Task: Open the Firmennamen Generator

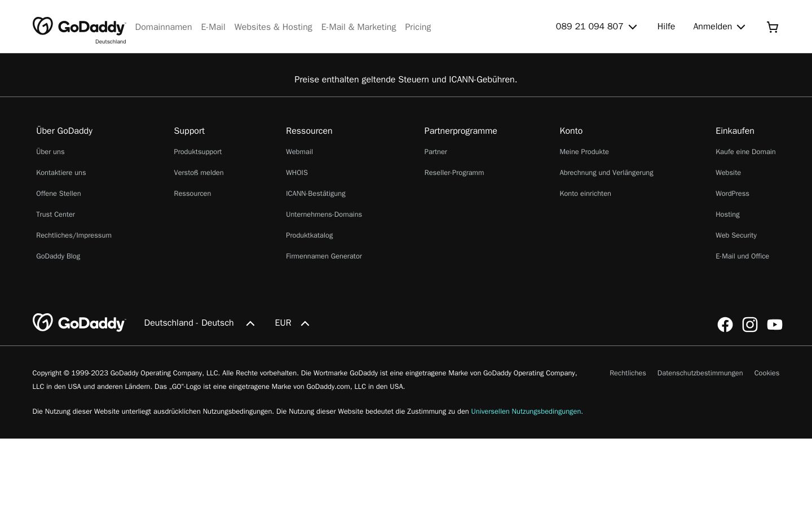Action: [324, 256]
